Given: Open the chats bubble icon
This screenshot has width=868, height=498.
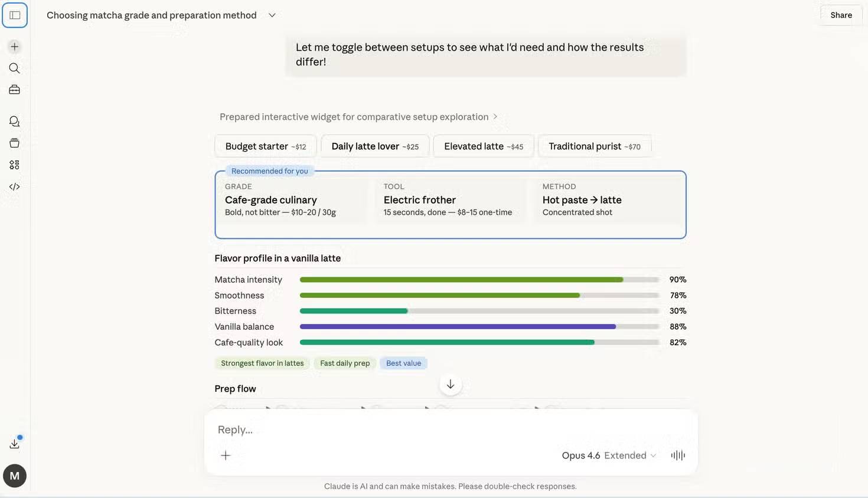Looking at the screenshot, I should [x=15, y=122].
